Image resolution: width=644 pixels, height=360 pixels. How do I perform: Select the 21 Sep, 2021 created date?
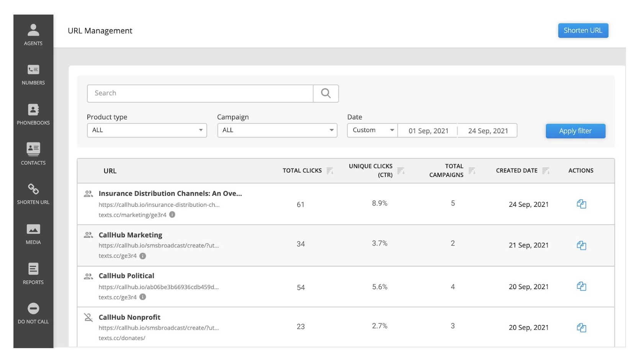click(x=528, y=245)
